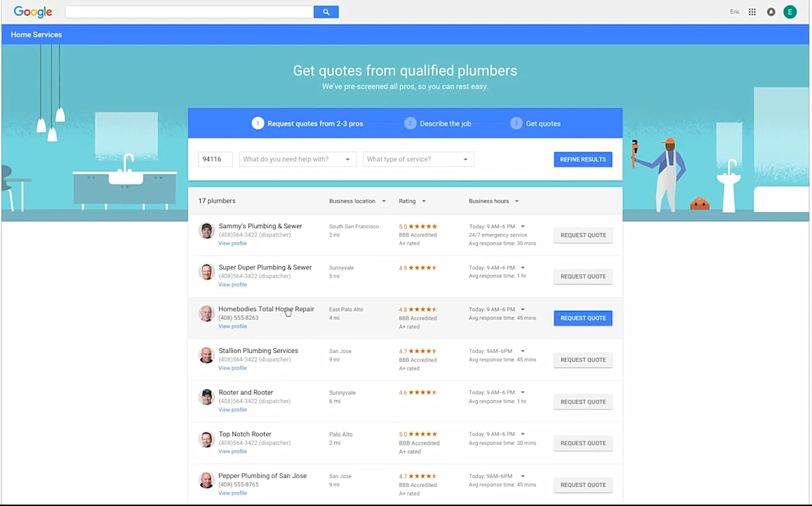This screenshot has width=812, height=506.
Task: Click the '24/7 emergency service' text
Action: (x=498, y=235)
